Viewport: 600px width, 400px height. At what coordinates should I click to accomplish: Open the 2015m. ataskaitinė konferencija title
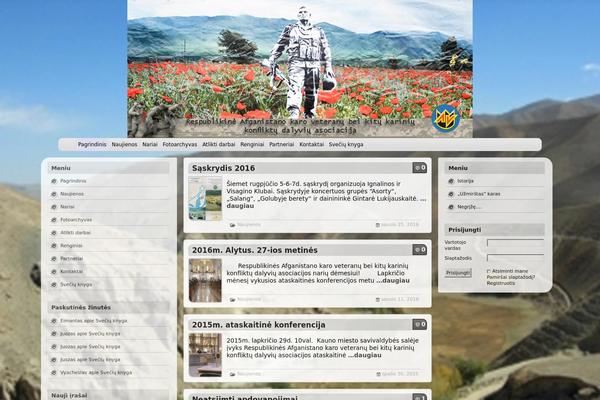tap(259, 325)
